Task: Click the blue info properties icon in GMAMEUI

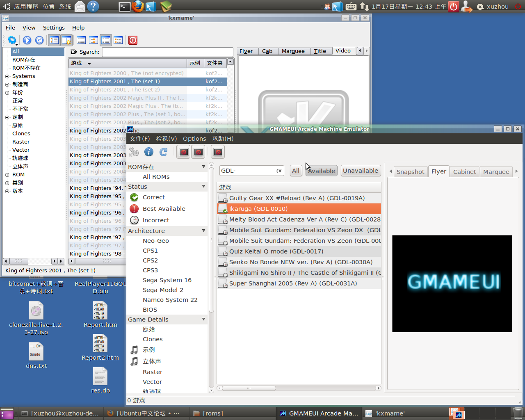Action: [149, 152]
